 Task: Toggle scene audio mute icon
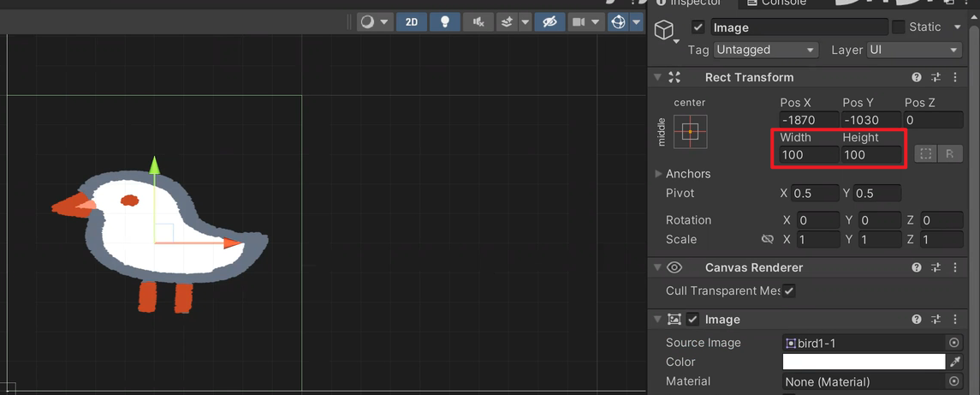click(x=478, y=22)
